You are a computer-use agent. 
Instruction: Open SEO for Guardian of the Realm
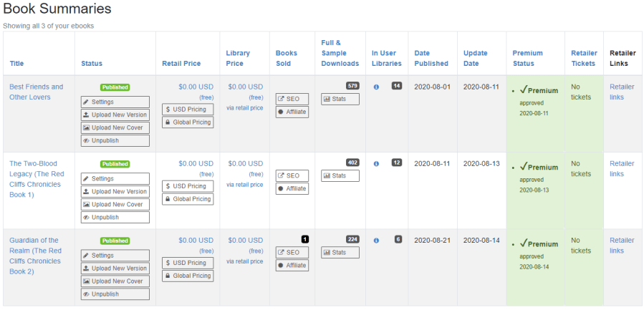tap(292, 253)
